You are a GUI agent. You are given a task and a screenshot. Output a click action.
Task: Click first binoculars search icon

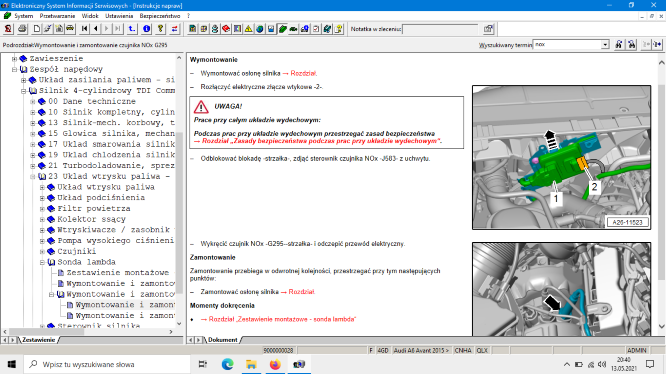[618, 45]
